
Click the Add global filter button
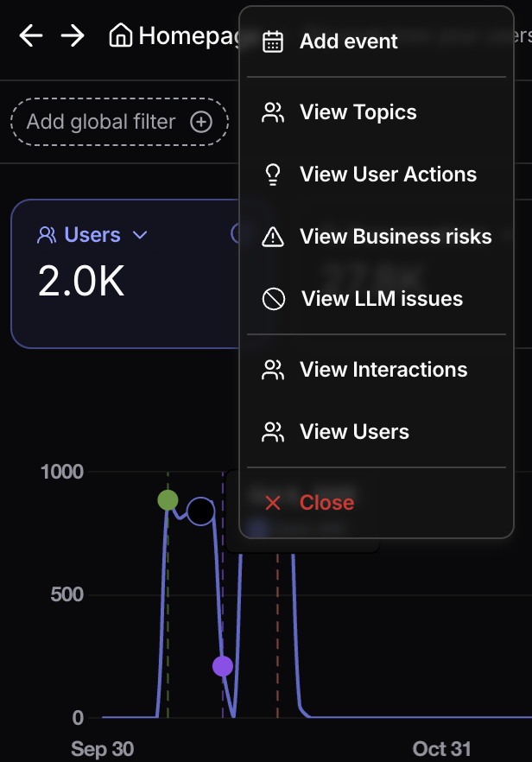pyautogui.click(x=119, y=122)
